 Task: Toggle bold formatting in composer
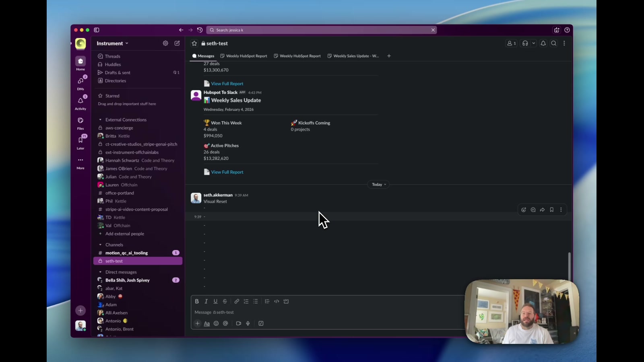pos(197,301)
